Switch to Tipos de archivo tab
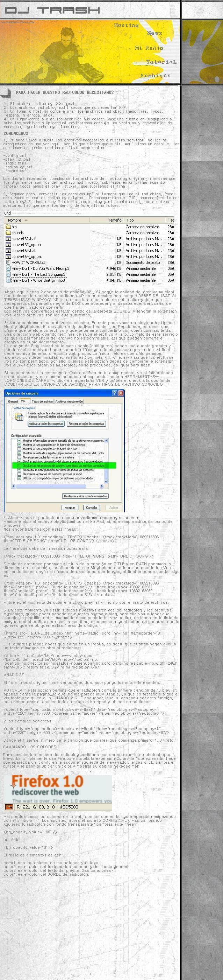The width and height of the screenshot is (223, 980). click(42, 402)
